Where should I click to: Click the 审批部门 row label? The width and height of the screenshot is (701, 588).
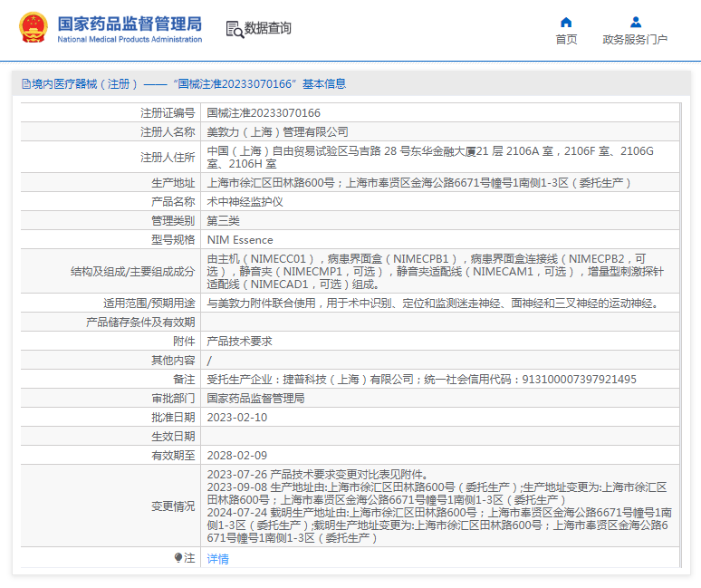tap(173, 399)
